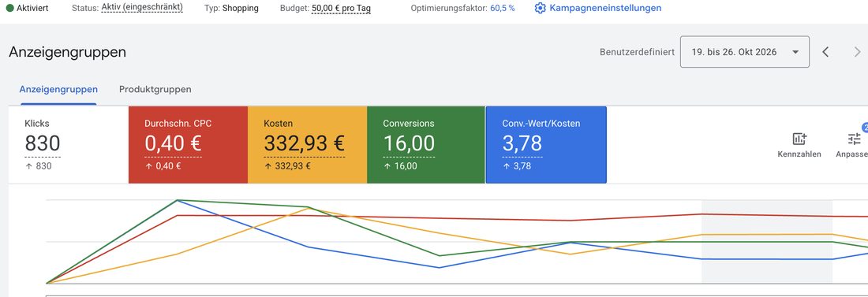The height and width of the screenshot is (297, 868).
Task: Click the 3,78 Conv.-Wert/Kosten value
Action: [522, 144]
